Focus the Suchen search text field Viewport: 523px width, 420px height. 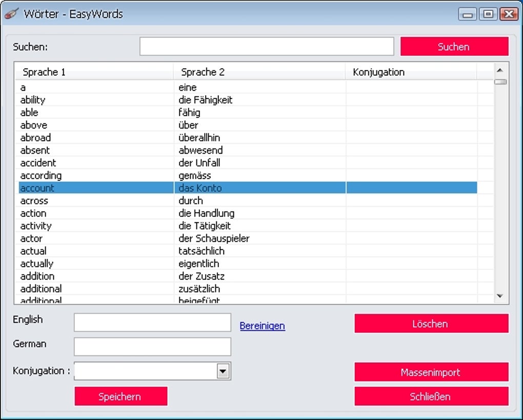pyautogui.click(x=267, y=46)
